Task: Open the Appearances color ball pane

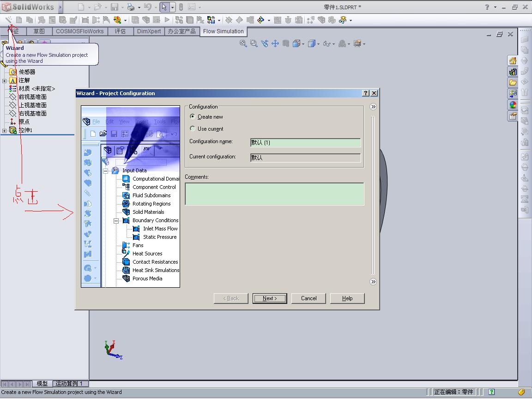Action: coord(513,104)
